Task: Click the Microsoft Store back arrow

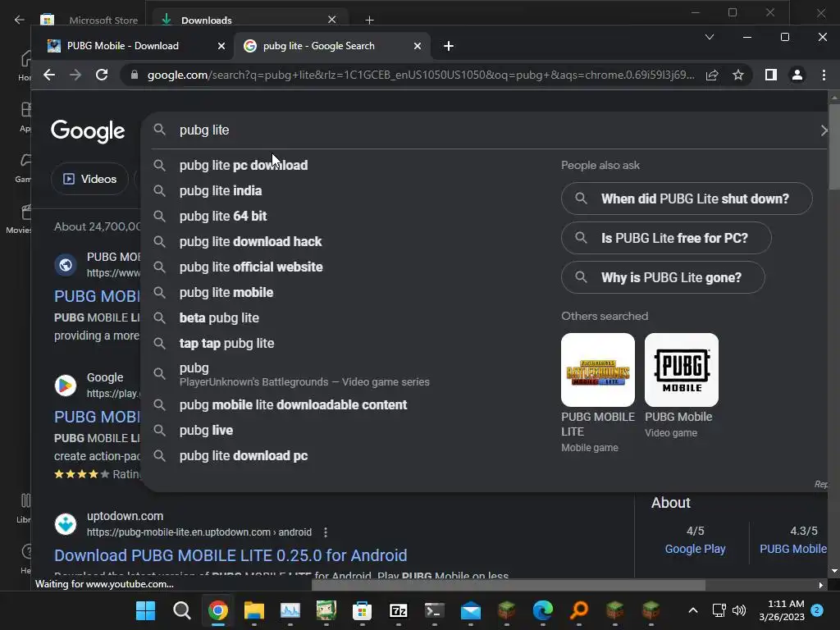Action: tap(20, 20)
